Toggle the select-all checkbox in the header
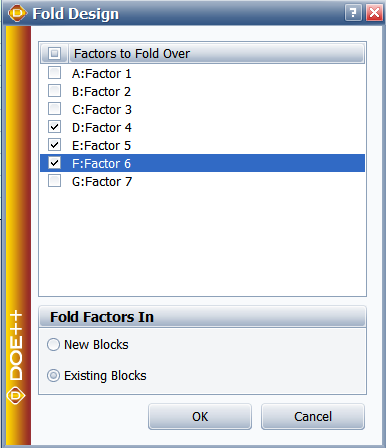Image resolution: width=386 pixels, height=448 pixels. (x=54, y=53)
